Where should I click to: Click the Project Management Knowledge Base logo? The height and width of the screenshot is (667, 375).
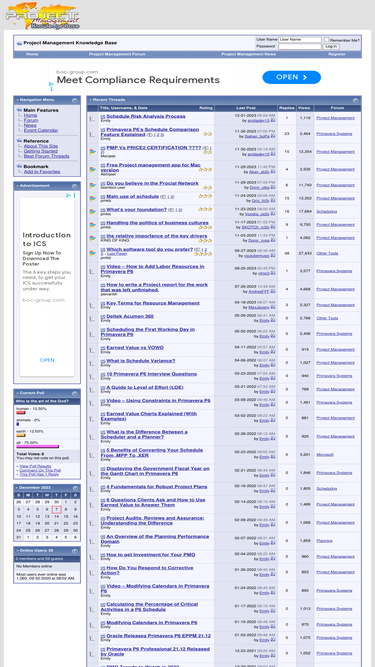(x=43, y=16)
